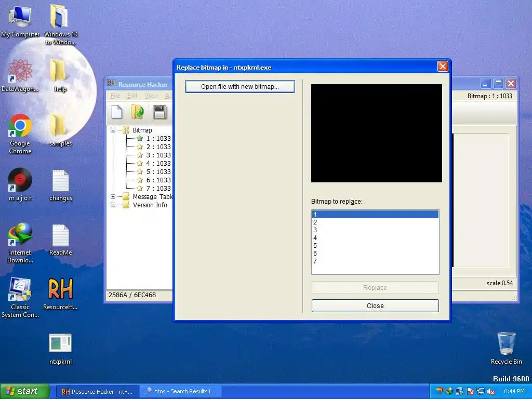The width and height of the screenshot is (532, 399).
Task: Click the green star of bitmap 1 : 1033
Action: click(140, 138)
